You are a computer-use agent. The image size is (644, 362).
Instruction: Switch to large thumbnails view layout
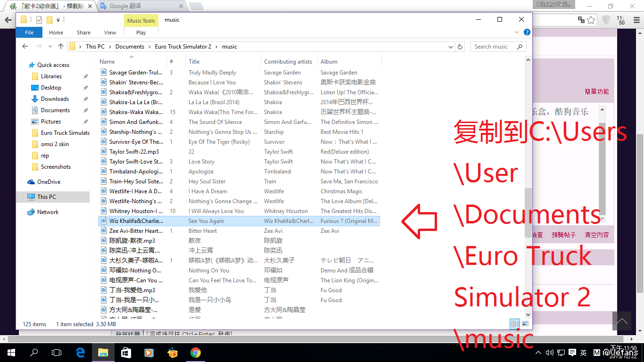pyautogui.click(x=525, y=324)
